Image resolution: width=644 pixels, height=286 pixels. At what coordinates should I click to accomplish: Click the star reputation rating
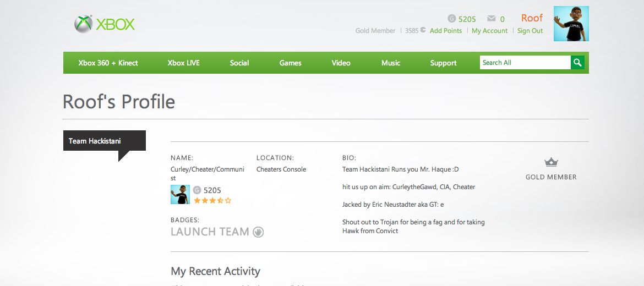tap(212, 201)
